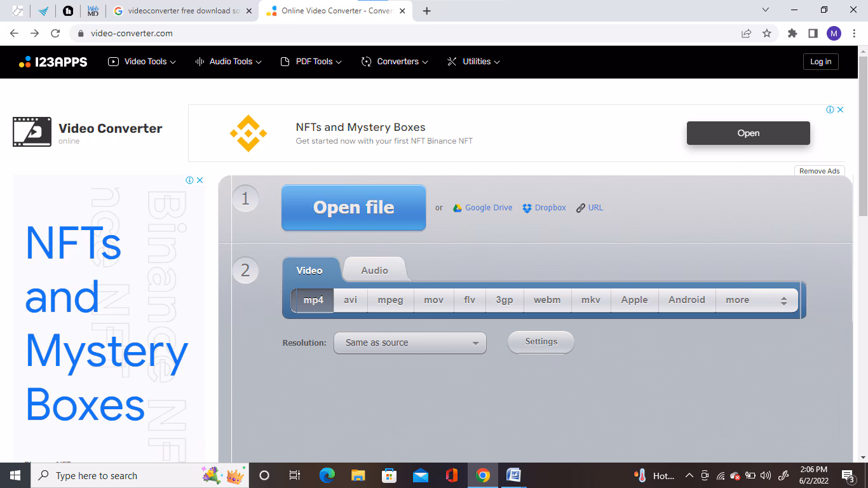Screen dimensions: 868x488
Task: Open the Resolution dropdown showing Same as source
Action: [x=410, y=342]
